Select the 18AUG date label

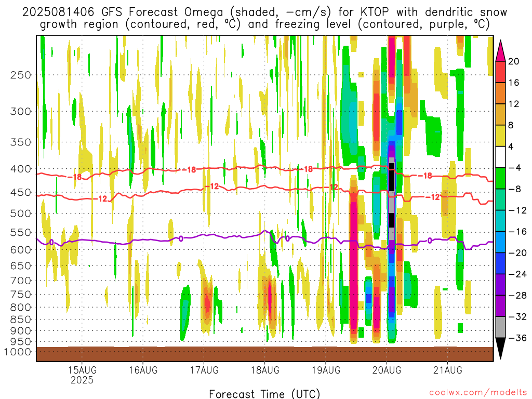pos(265,370)
